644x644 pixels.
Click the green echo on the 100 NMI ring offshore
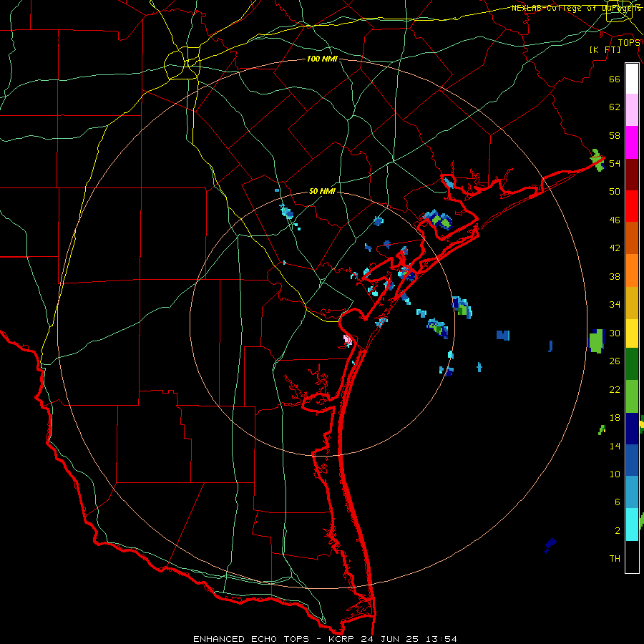pos(597,341)
